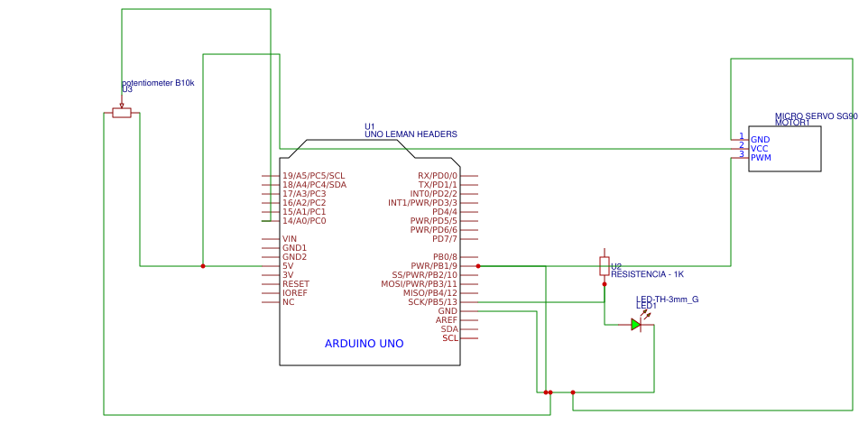
Task: Click the wire junction dot at PB1/9
Action: tap(477, 266)
